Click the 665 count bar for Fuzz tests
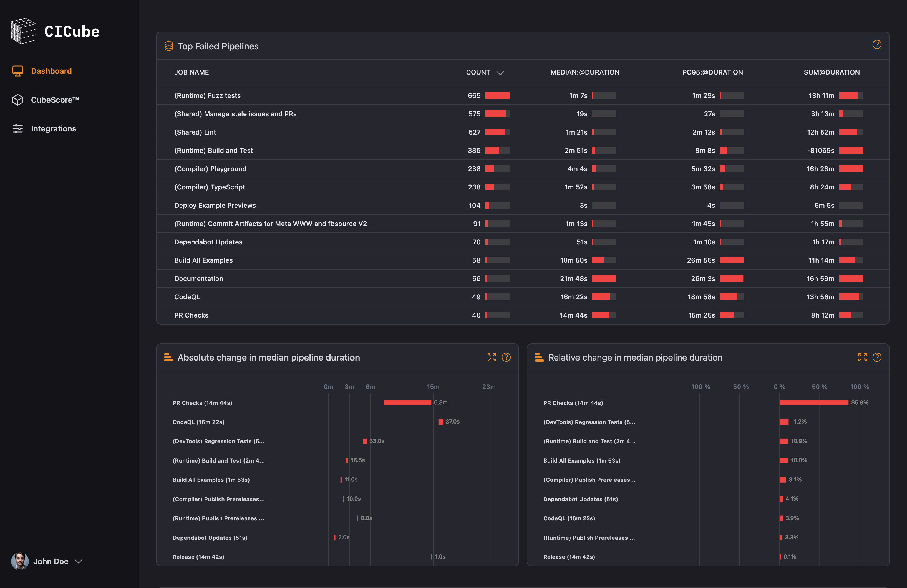Screen dimensions: 907x588 tap(497, 96)
